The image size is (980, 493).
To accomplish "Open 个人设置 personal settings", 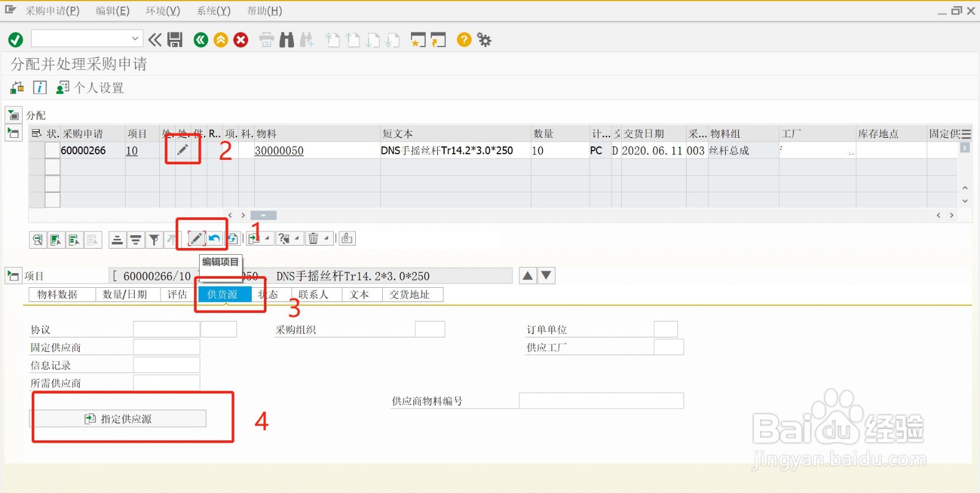I will 90,88.
